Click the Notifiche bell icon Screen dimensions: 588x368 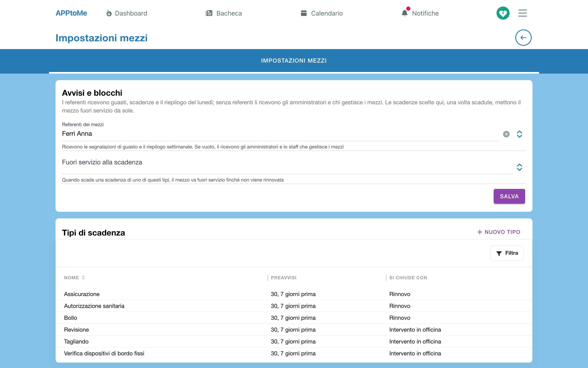(x=404, y=13)
